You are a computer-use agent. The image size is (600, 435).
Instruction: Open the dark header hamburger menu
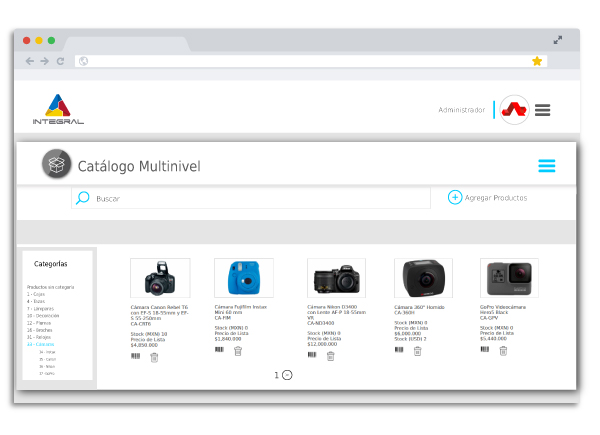pos(542,110)
